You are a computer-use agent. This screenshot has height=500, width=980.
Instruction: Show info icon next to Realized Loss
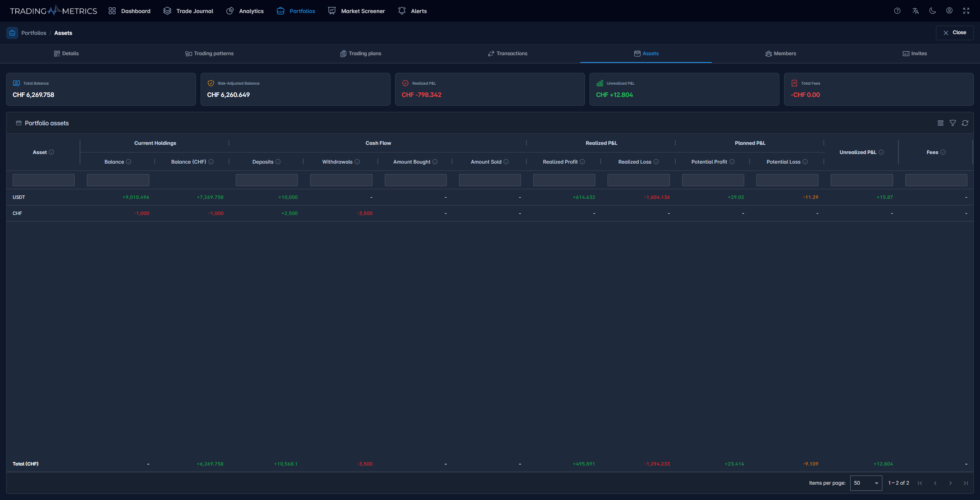[x=656, y=162]
